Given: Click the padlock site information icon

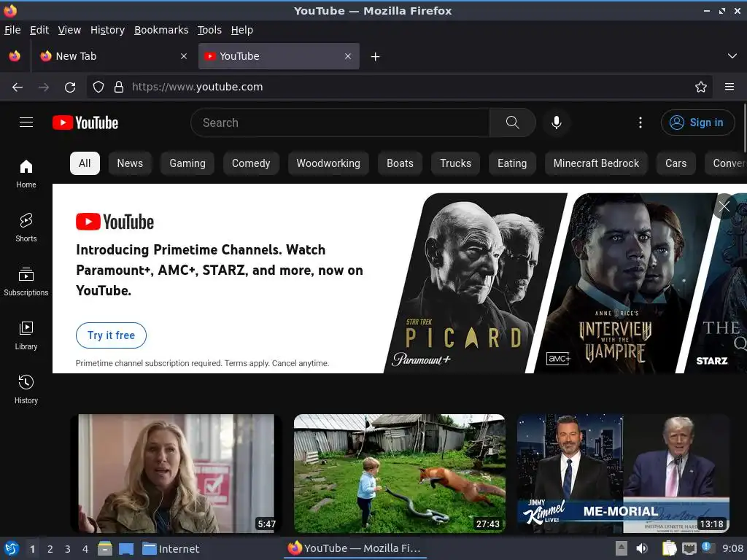Looking at the screenshot, I should coord(119,87).
